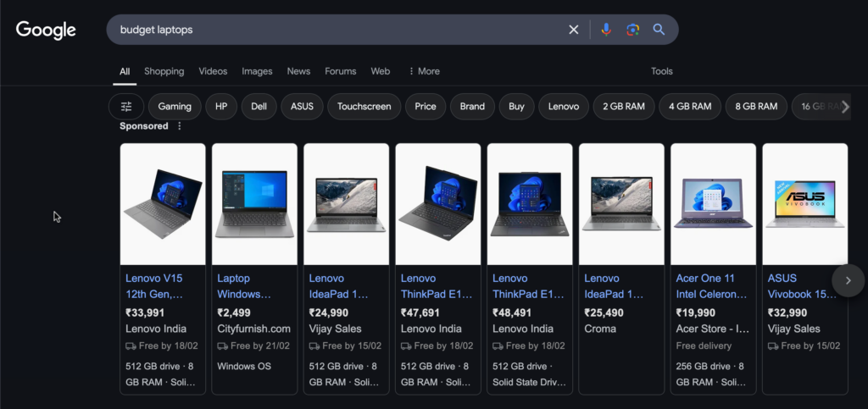Screen dimensions: 868x409
Task: Start voice search with microphone icon
Action: (x=606, y=30)
